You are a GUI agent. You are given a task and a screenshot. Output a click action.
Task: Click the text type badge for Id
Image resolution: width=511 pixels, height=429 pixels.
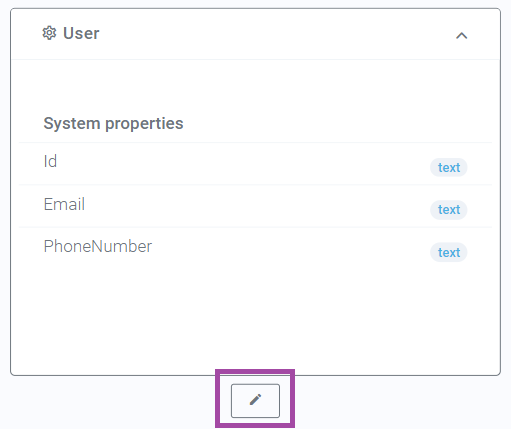click(x=449, y=167)
